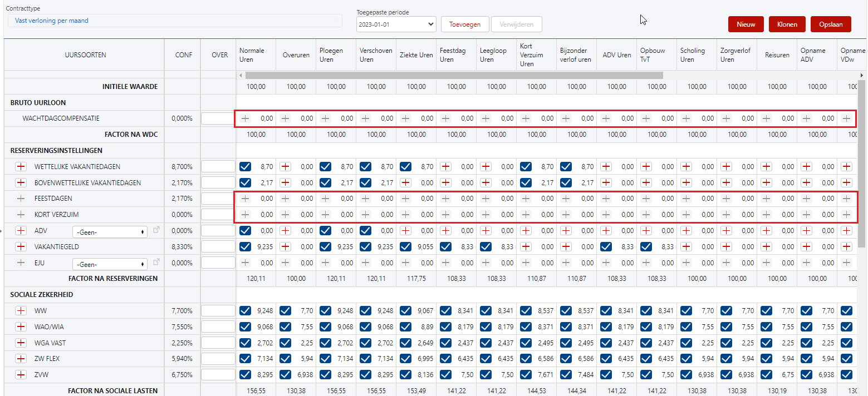
Task: Click the Verwijderen button
Action: pyautogui.click(x=517, y=24)
